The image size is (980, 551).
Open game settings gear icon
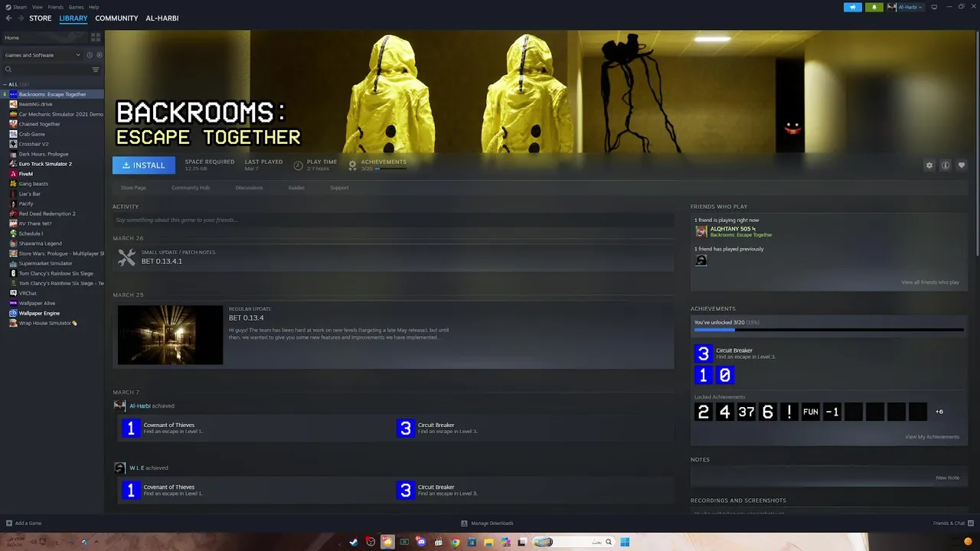(929, 165)
